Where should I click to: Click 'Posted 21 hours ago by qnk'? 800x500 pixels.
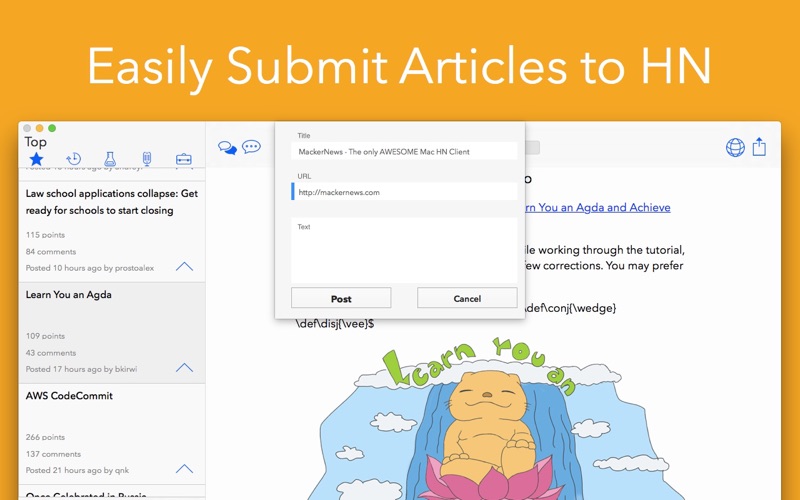(x=78, y=470)
